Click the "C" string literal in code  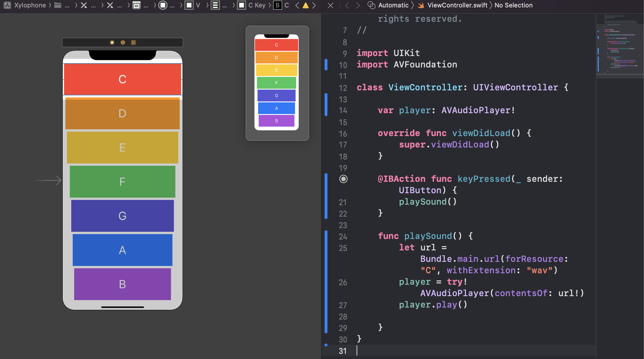pyautogui.click(x=428, y=270)
